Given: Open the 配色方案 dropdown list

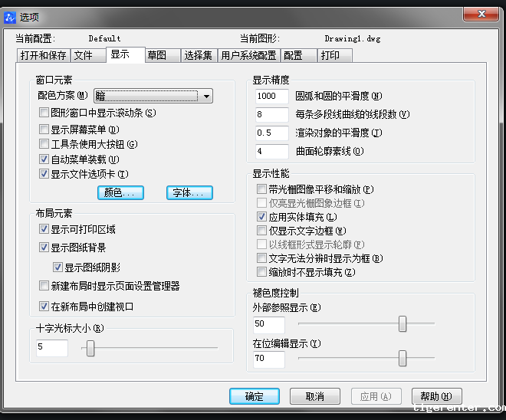Looking at the screenshot, I should pyautogui.click(x=205, y=96).
